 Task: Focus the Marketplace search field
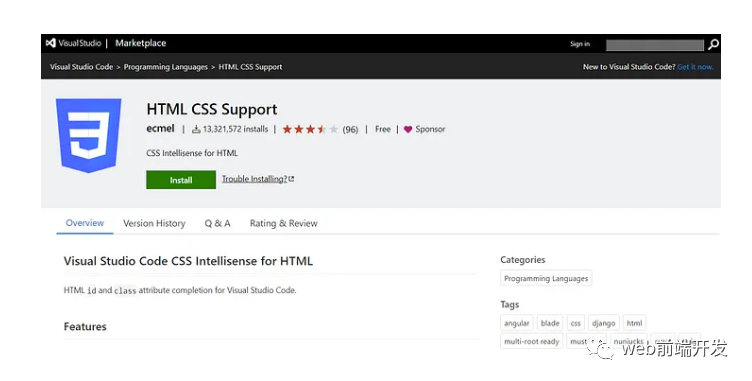tap(655, 45)
